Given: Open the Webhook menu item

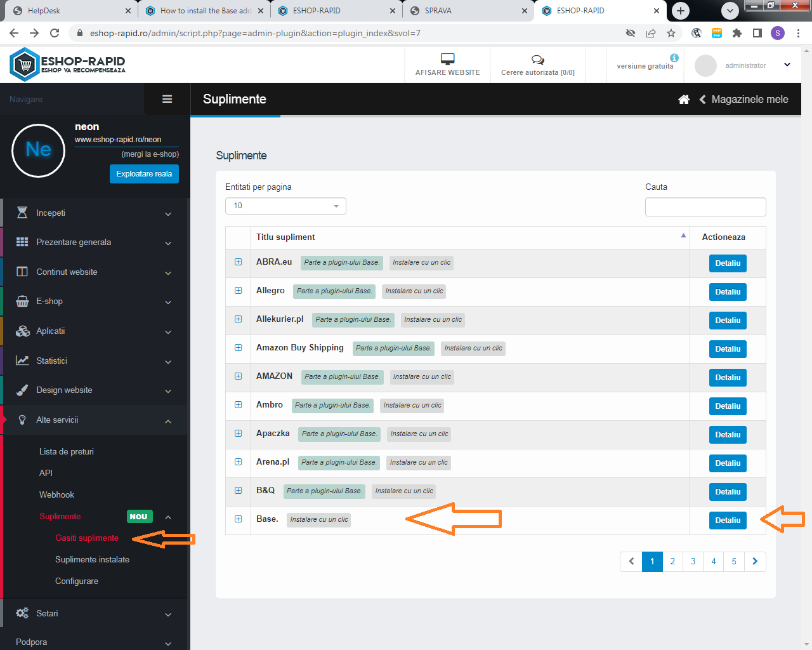Looking at the screenshot, I should point(56,494).
